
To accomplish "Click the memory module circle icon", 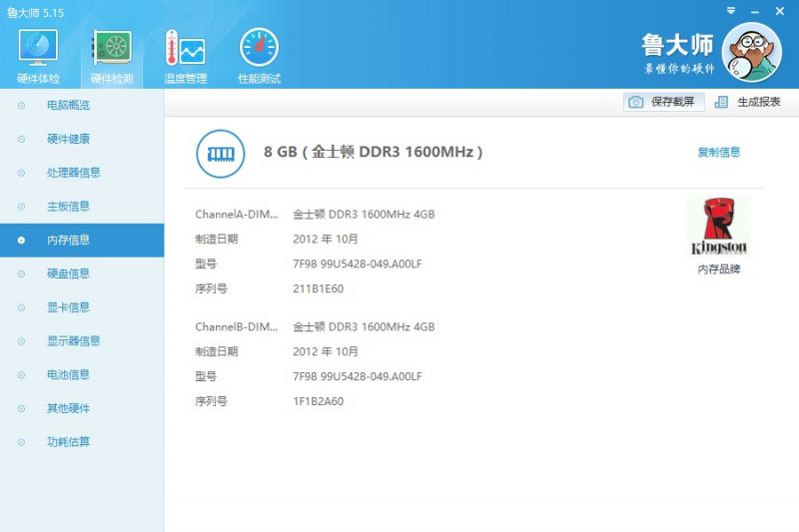I will point(220,154).
